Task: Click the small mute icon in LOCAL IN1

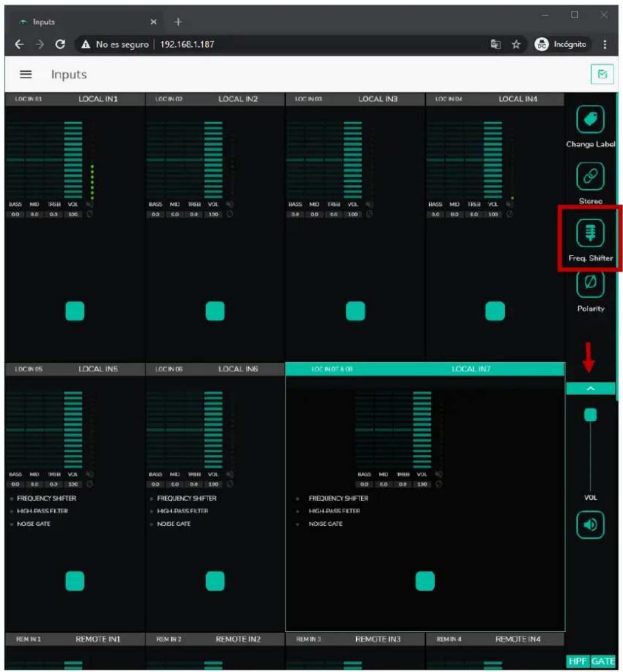Action: tap(90, 204)
